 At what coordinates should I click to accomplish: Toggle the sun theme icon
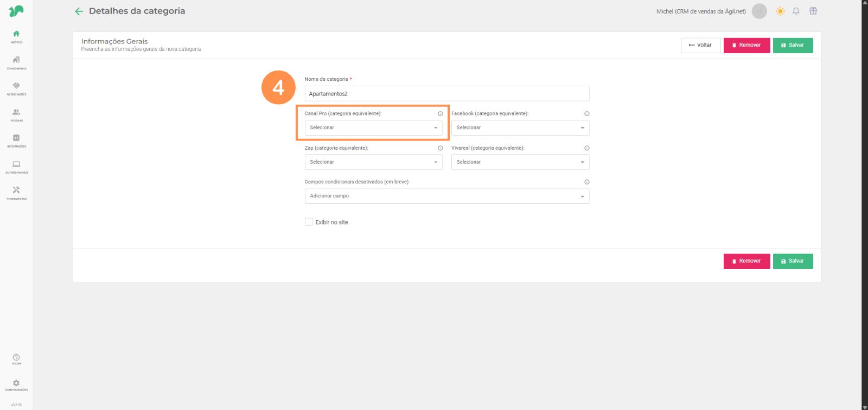tap(780, 11)
